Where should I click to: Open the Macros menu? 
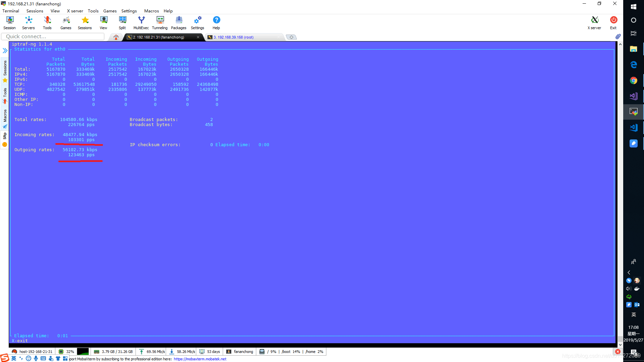(152, 11)
